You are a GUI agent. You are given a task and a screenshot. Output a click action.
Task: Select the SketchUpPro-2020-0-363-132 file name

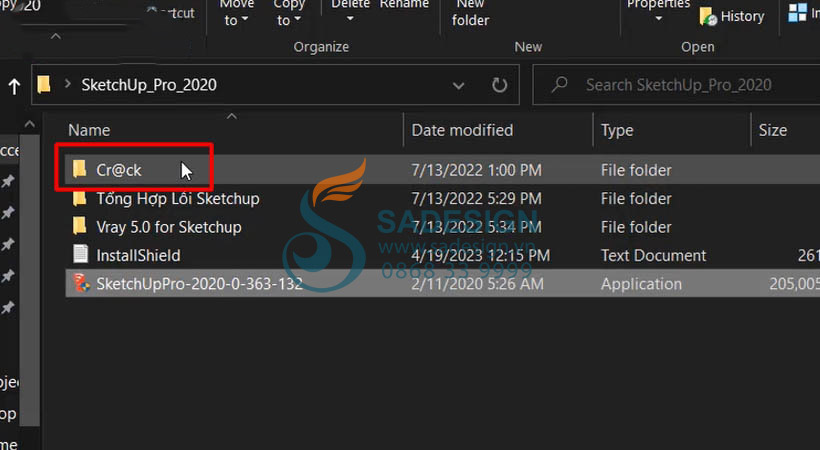tap(199, 284)
